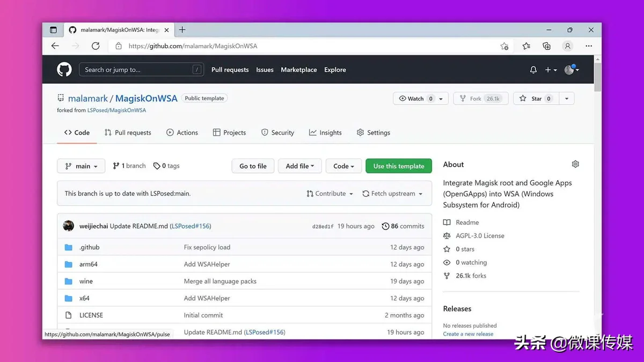Click the .github folder icon
Viewport: 644px width, 362px height.
click(68, 247)
